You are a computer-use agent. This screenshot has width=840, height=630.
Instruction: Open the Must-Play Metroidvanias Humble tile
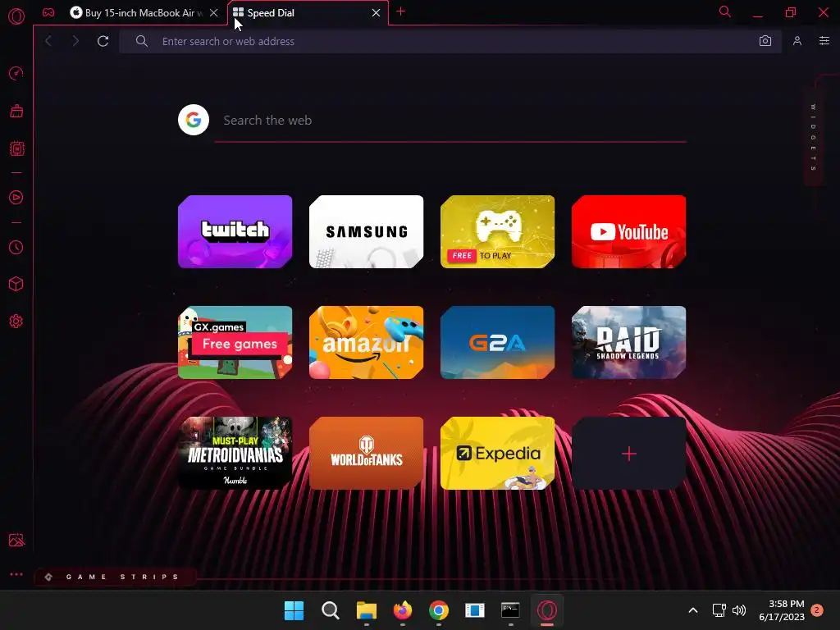coord(235,453)
